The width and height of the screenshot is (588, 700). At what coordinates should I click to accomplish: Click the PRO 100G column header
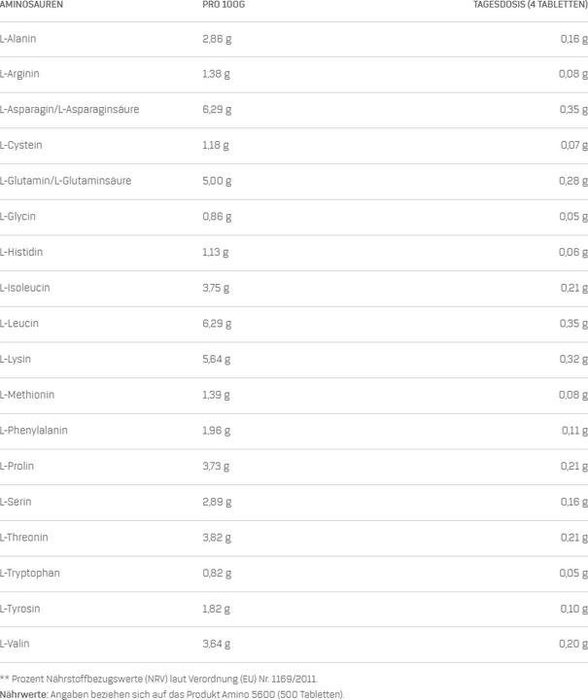224,5
